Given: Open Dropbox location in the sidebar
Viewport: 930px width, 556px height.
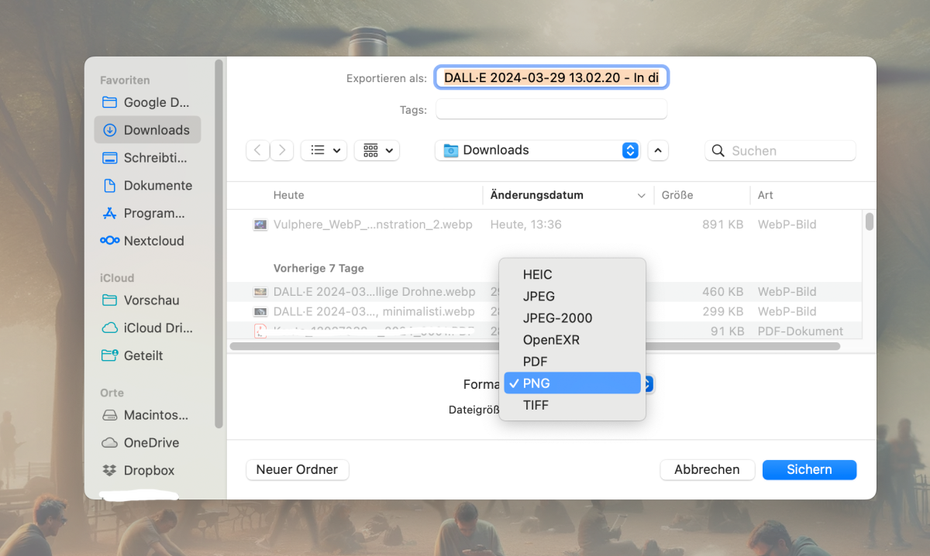Looking at the screenshot, I should (148, 470).
